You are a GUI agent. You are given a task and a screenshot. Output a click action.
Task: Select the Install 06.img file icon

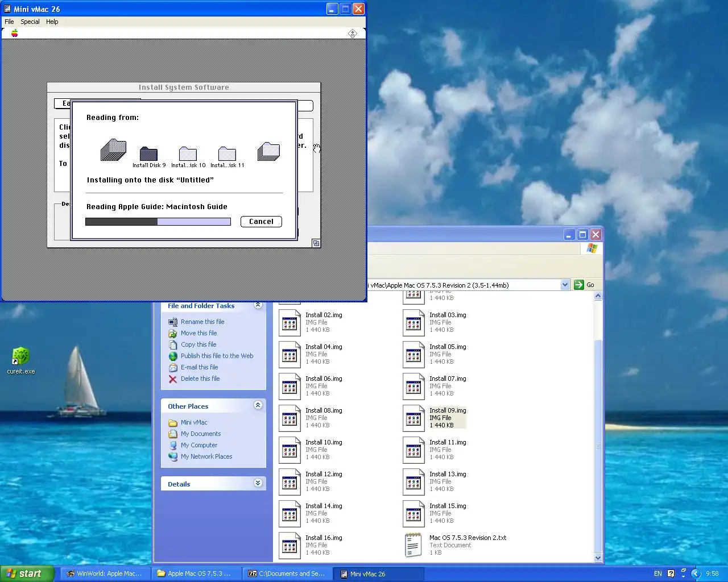[289, 386]
